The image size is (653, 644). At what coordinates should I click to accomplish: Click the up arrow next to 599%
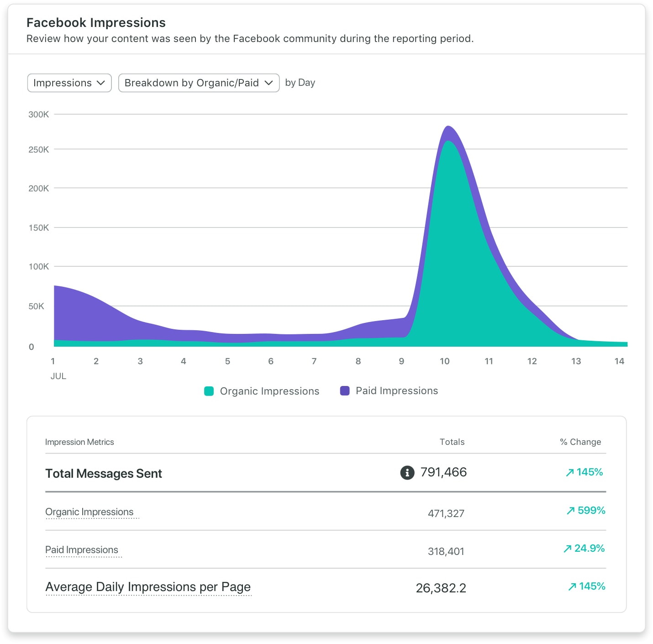click(x=570, y=511)
